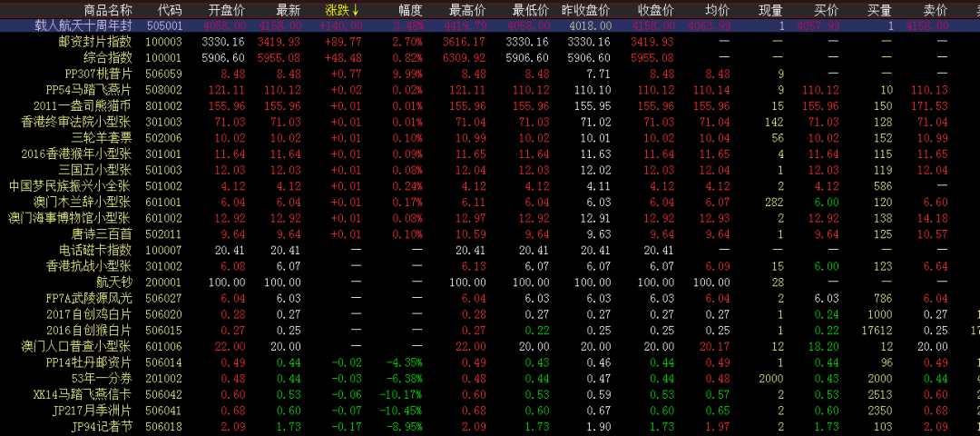The width and height of the screenshot is (980, 436).
Task: Click code 505001 in first row
Action: tap(163, 25)
